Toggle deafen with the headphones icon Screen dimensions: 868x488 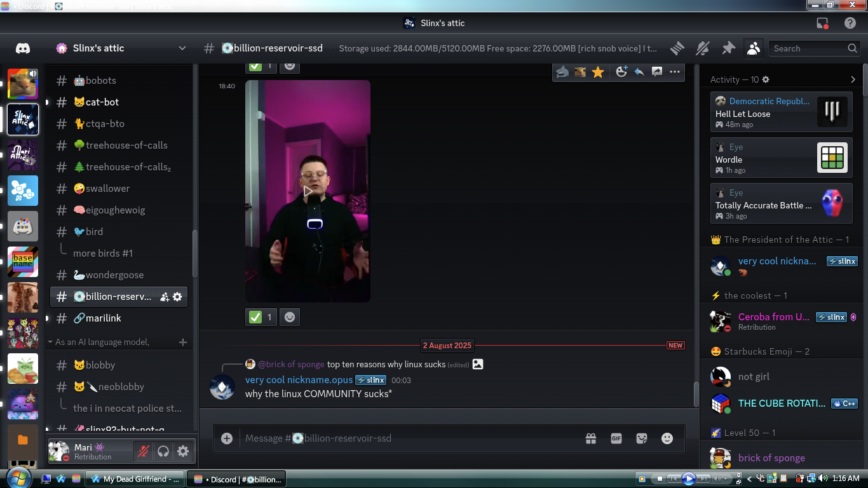pyautogui.click(x=163, y=451)
